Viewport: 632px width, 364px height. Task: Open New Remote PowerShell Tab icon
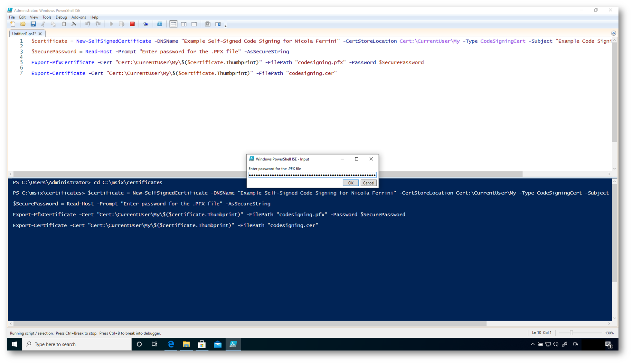coord(146,24)
